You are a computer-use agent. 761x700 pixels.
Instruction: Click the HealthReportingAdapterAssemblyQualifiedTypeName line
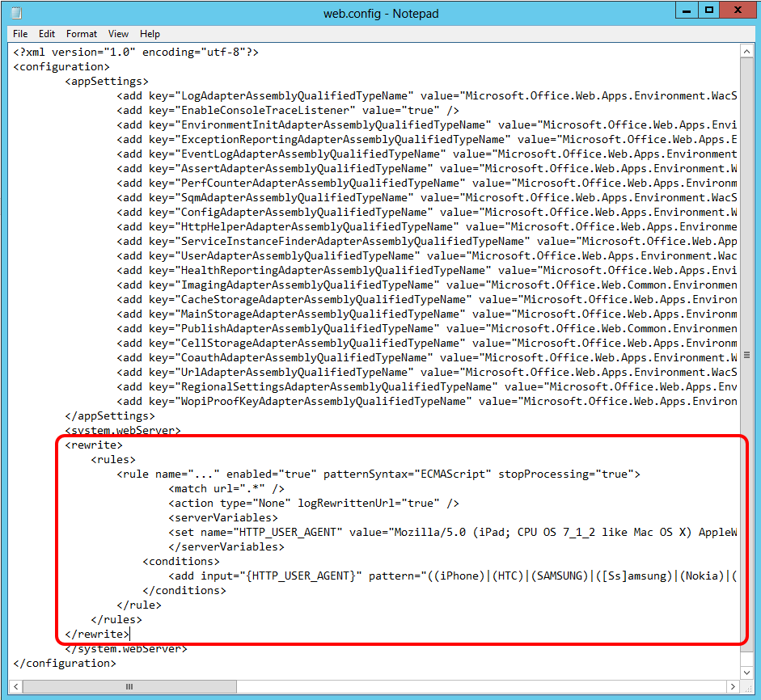tap(427, 270)
